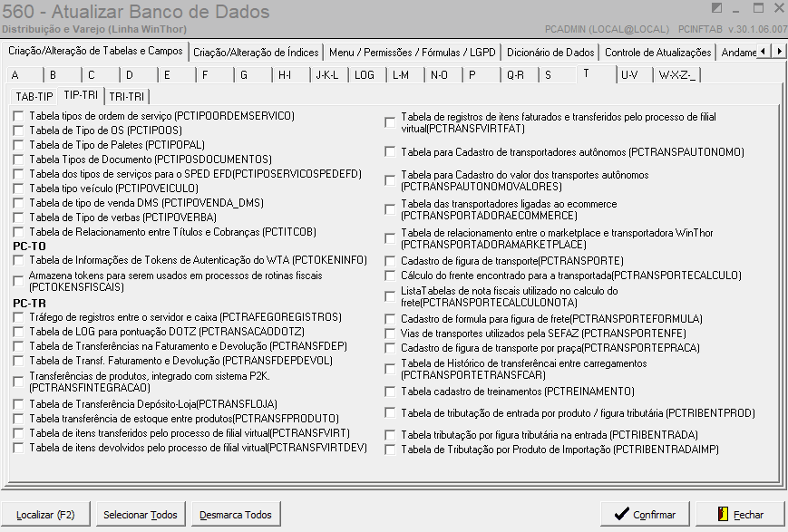Enable PCTRANSFINTEGRACAO P2K checkbox
788x532 pixels.
[x=19, y=382]
